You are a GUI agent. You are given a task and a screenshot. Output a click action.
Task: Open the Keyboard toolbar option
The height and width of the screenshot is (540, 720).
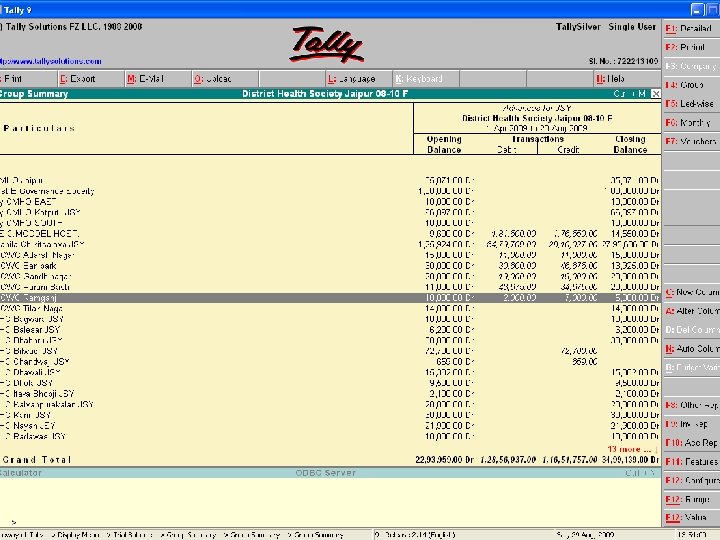[x=426, y=79]
